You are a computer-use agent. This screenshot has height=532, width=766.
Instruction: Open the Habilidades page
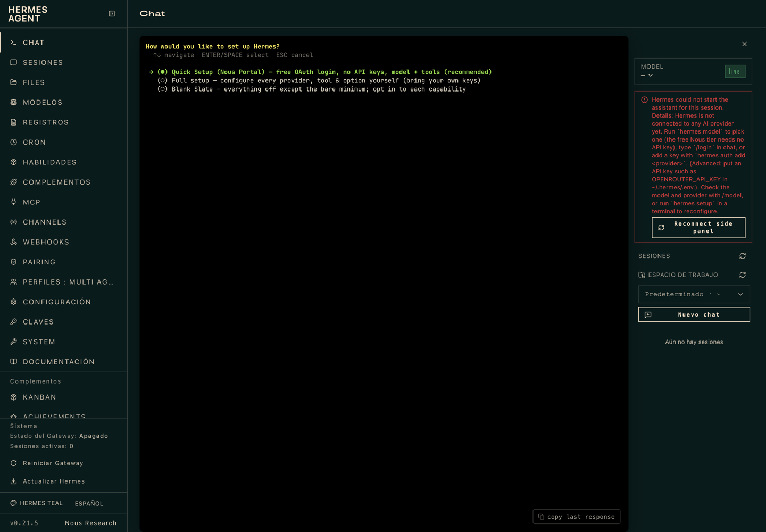point(63,162)
